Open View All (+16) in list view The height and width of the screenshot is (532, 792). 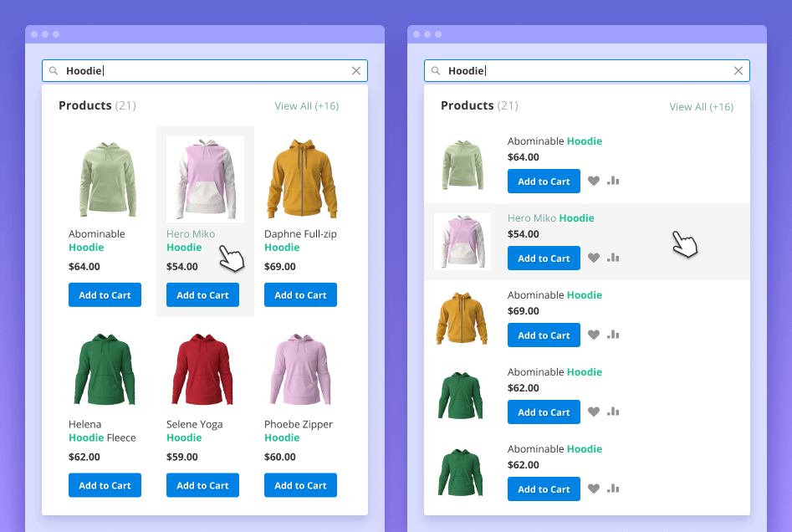[x=701, y=107]
